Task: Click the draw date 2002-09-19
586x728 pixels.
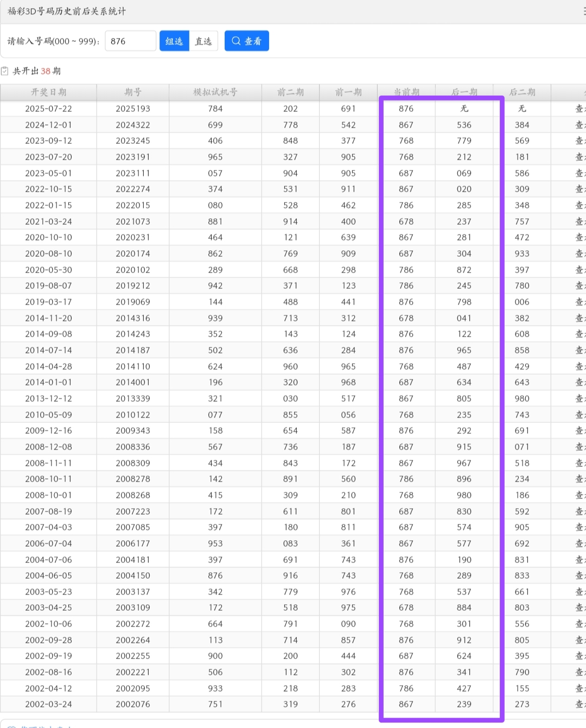Action: 48,656
